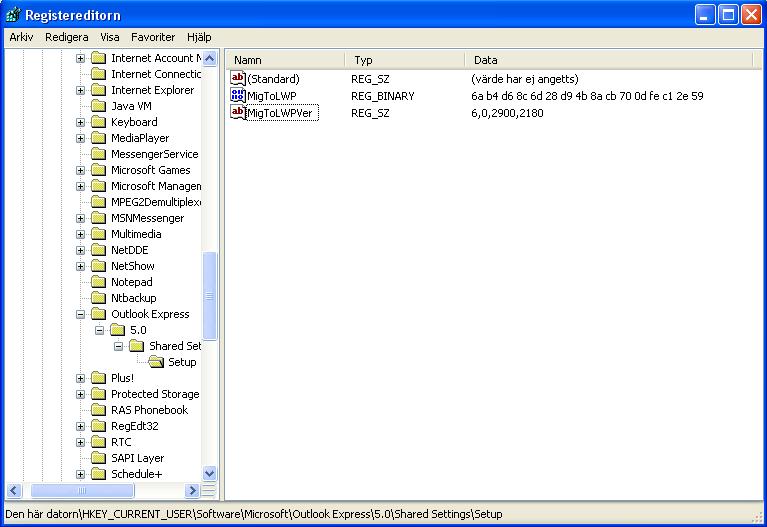Select the Java VM key label
The image size is (767, 527).
(131, 106)
